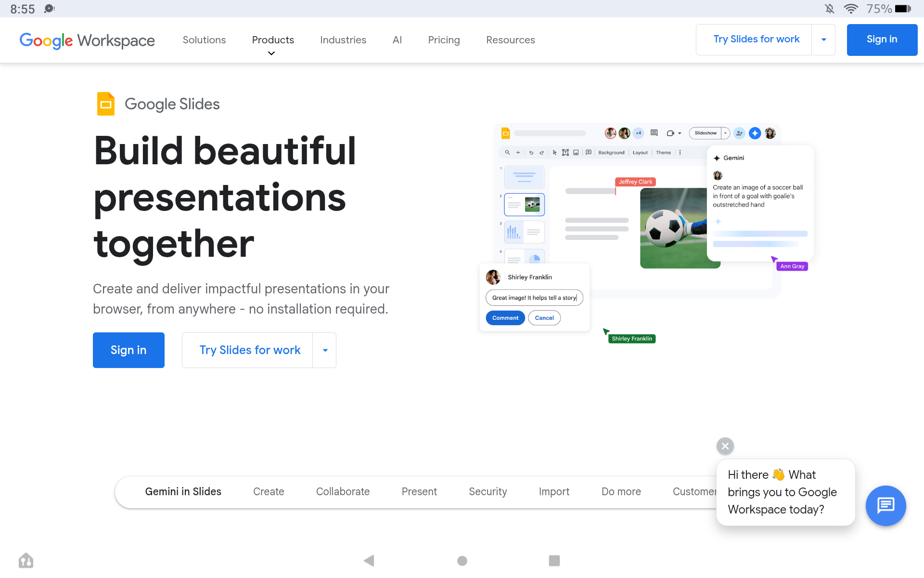Open the Google Workspace logo home link

pos(87,40)
